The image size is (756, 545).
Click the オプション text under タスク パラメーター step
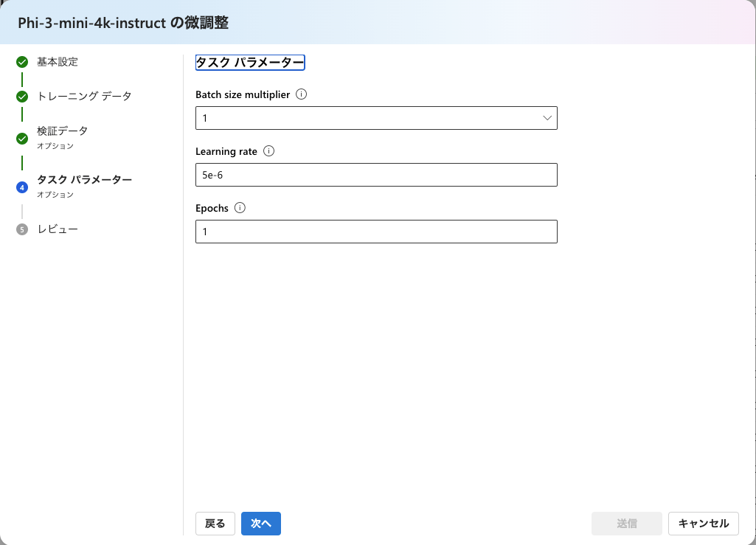[55, 195]
